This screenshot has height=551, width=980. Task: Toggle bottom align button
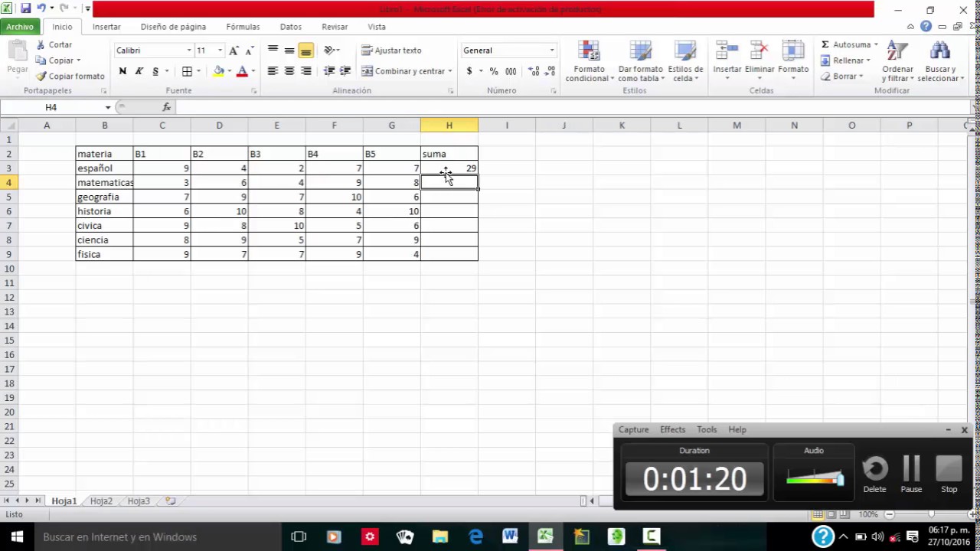(x=305, y=51)
